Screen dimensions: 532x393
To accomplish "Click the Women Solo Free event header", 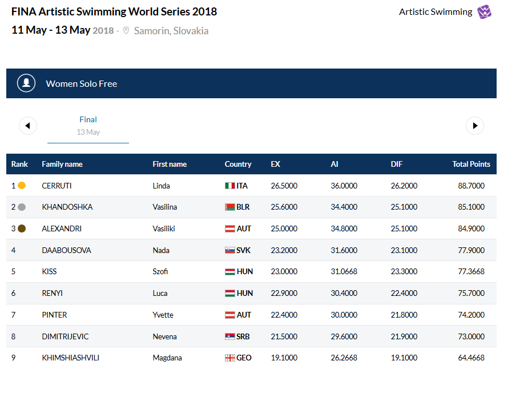I will (82, 83).
